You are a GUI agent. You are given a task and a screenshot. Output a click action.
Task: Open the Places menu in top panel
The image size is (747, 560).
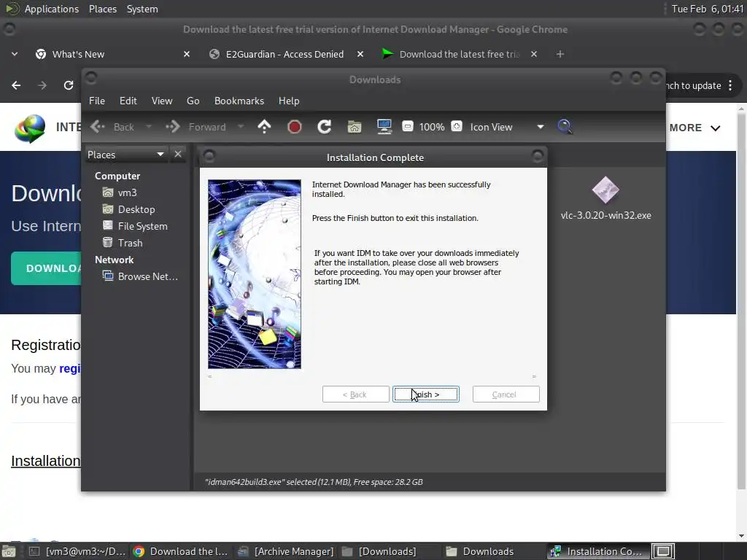103,9
